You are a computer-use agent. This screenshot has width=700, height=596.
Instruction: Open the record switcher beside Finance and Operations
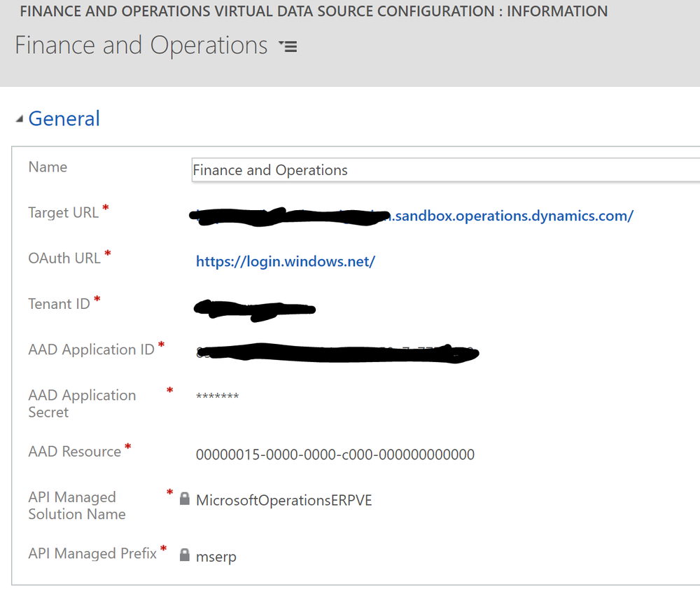point(288,46)
